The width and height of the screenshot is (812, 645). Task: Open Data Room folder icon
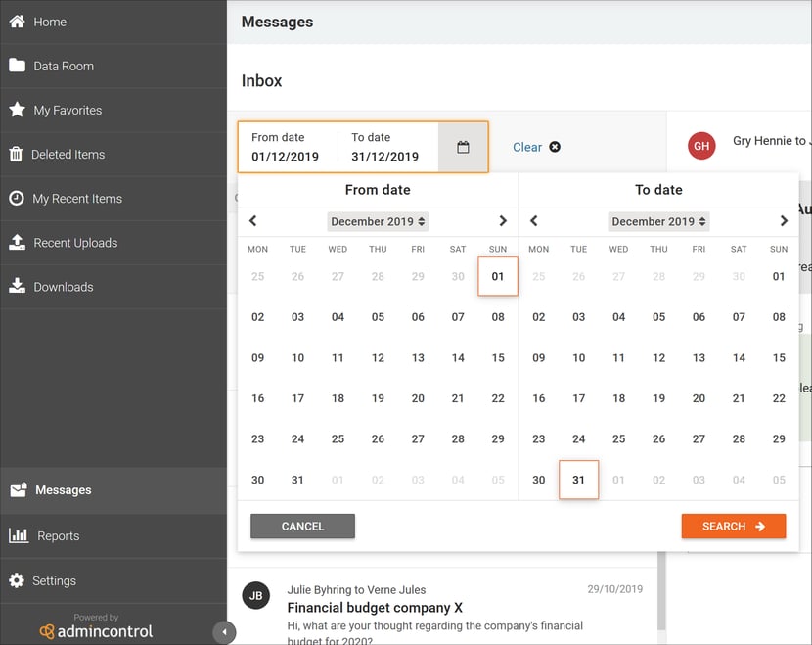point(17,66)
